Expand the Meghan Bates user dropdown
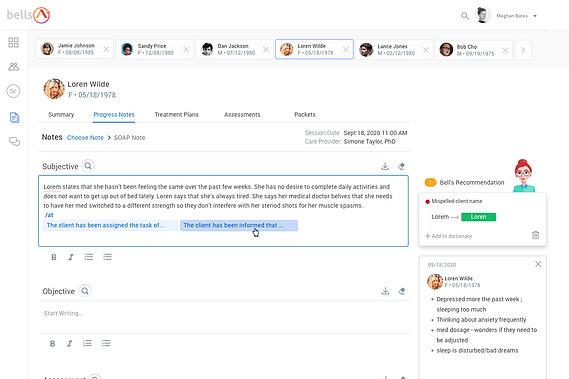 pyautogui.click(x=535, y=16)
